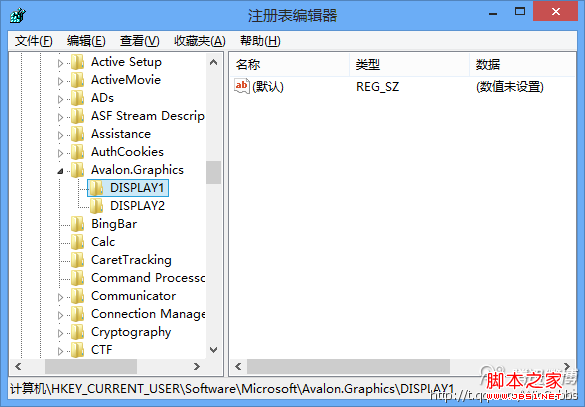Click the tree scroll left arrow

(18, 367)
